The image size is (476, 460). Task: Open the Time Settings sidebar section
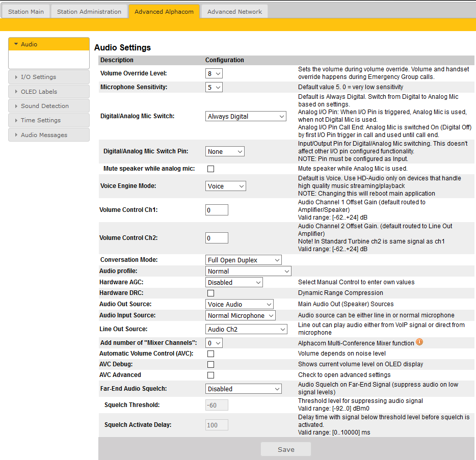(49, 120)
